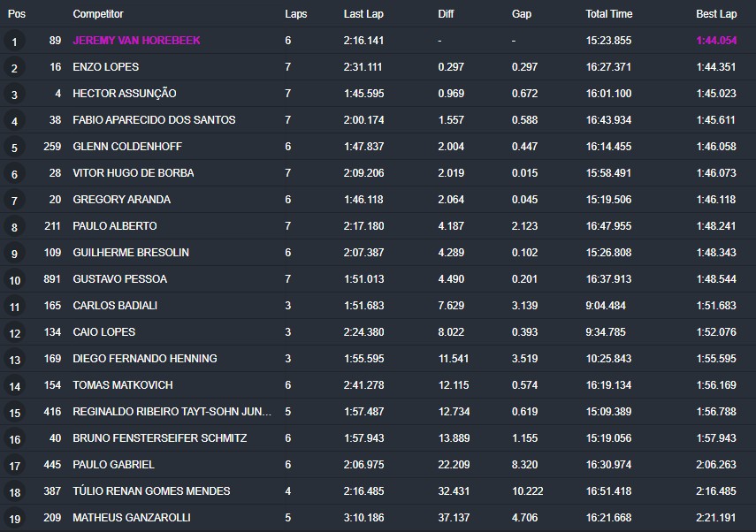The width and height of the screenshot is (756, 532).
Task: Select the position 17 circle badge
Action: pos(14,466)
